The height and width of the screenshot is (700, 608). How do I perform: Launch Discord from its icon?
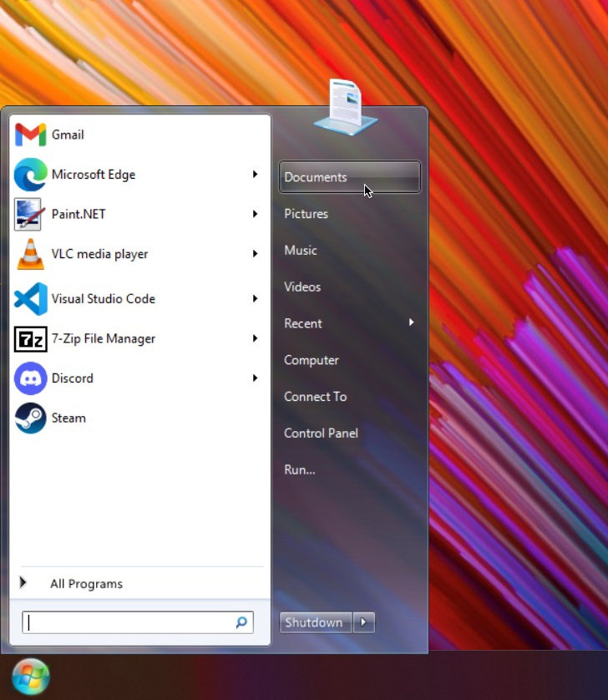point(30,378)
